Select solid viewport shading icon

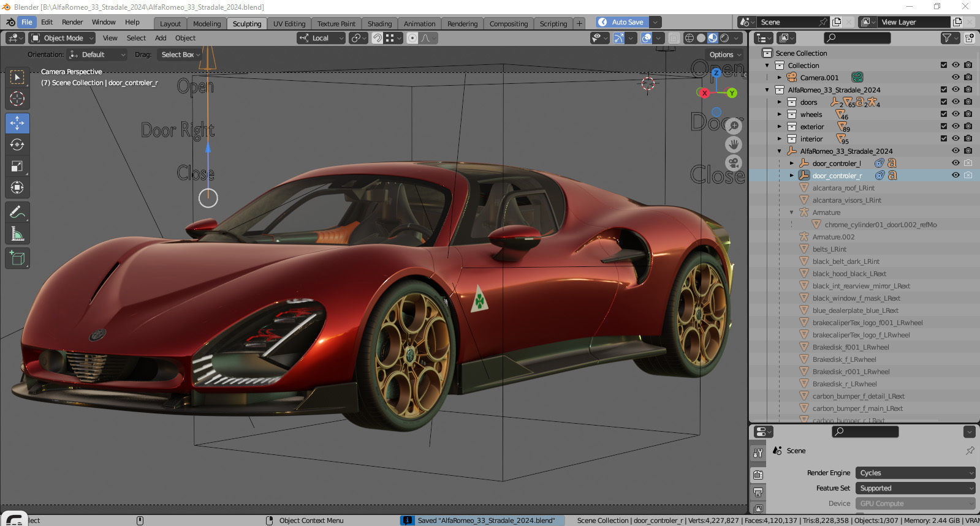point(701,38)
